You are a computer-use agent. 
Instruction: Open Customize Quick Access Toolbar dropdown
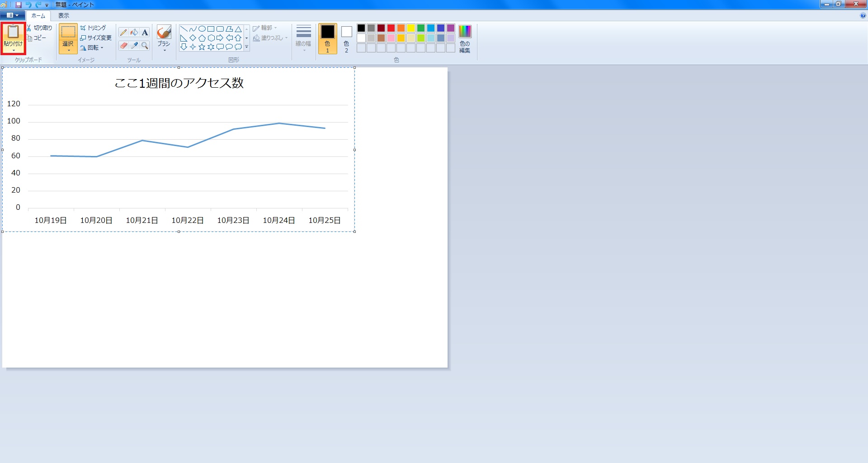pos(47,5)
